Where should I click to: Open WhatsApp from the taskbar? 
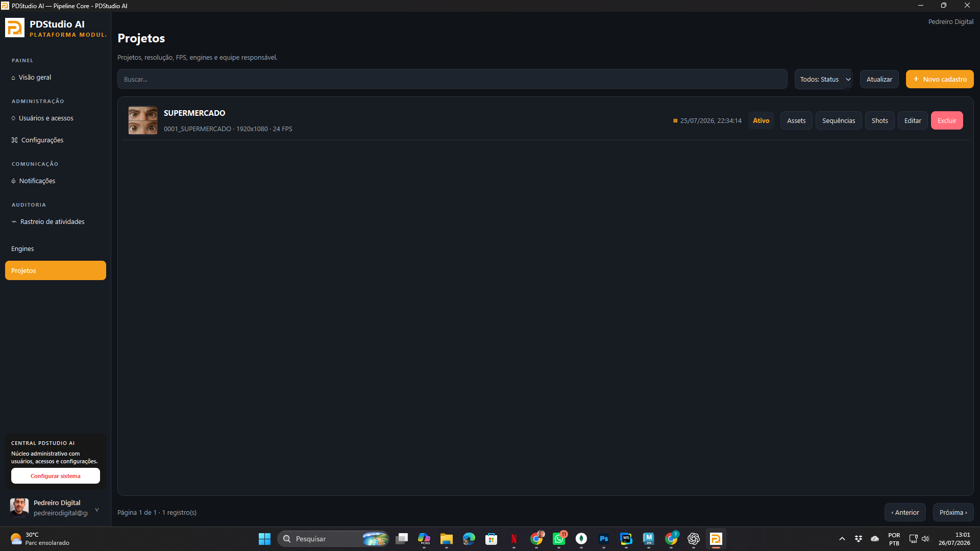tap(559, 539)
